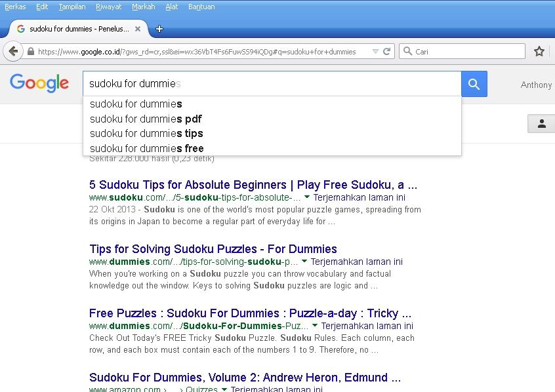Expand dropdown arrow beside tips-for-solving-sudoku URL
This screenshot has height=392, width=555.
[304, 262]
